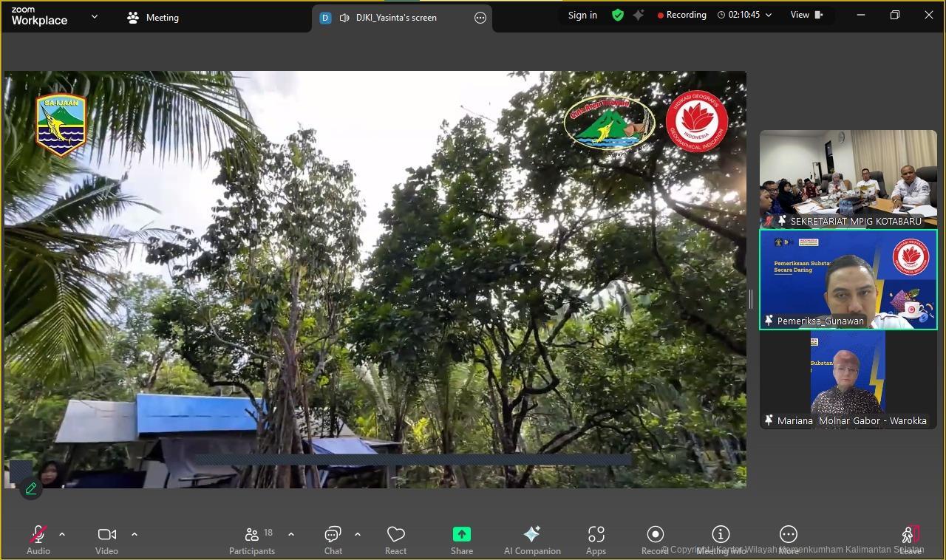Viewport: 946px width, 560px height.
Task: Click the annotation pencil icon
Action: [31, 488]
